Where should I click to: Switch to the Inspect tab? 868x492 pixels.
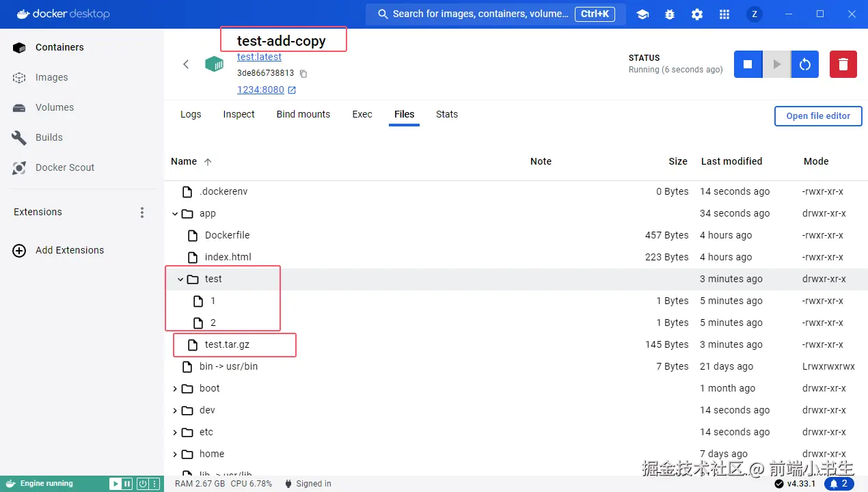[x=239, y=114]
